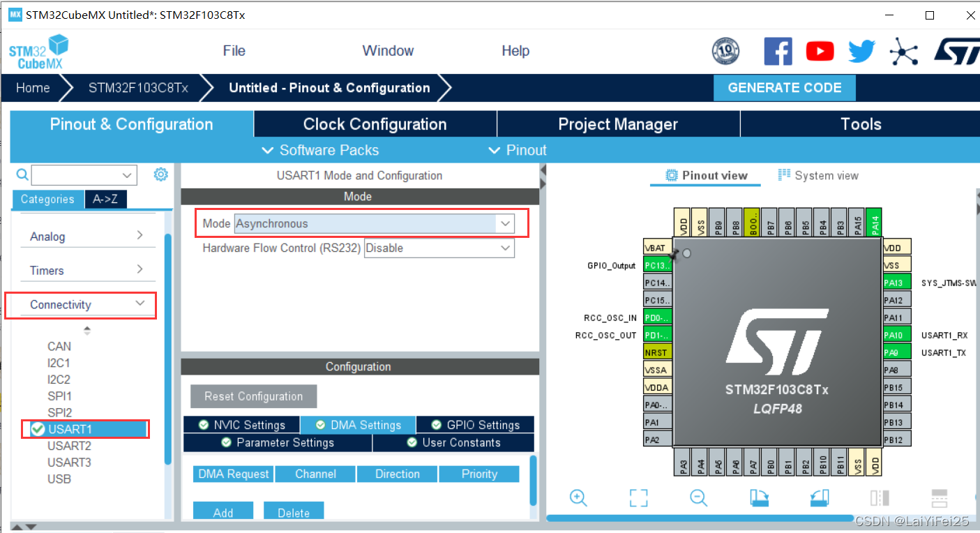The height and width of the screenshot is (533, 980).
Task: Click in the peripheral search input field
Action: [75, 175]
